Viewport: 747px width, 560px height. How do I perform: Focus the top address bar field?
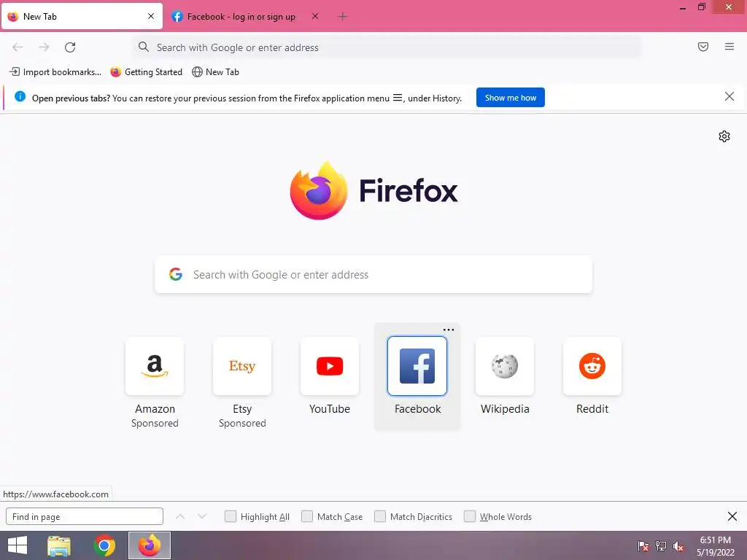(386, 47)
